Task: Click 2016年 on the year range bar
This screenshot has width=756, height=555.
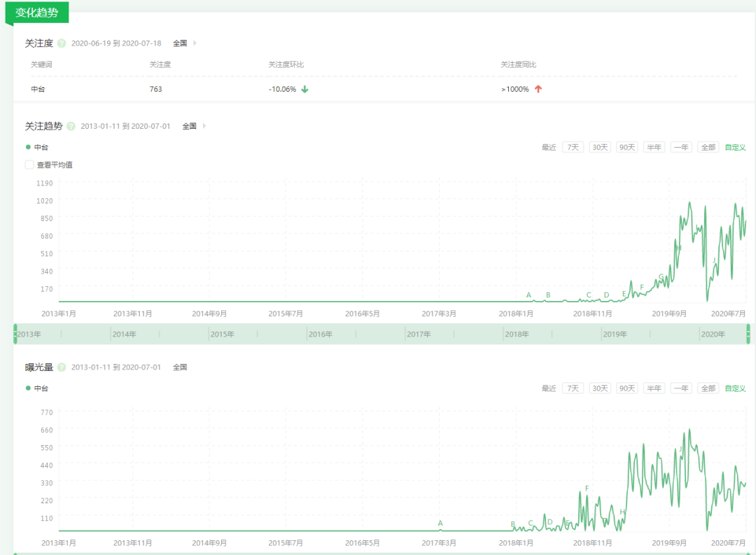Action: pos(320,334)
